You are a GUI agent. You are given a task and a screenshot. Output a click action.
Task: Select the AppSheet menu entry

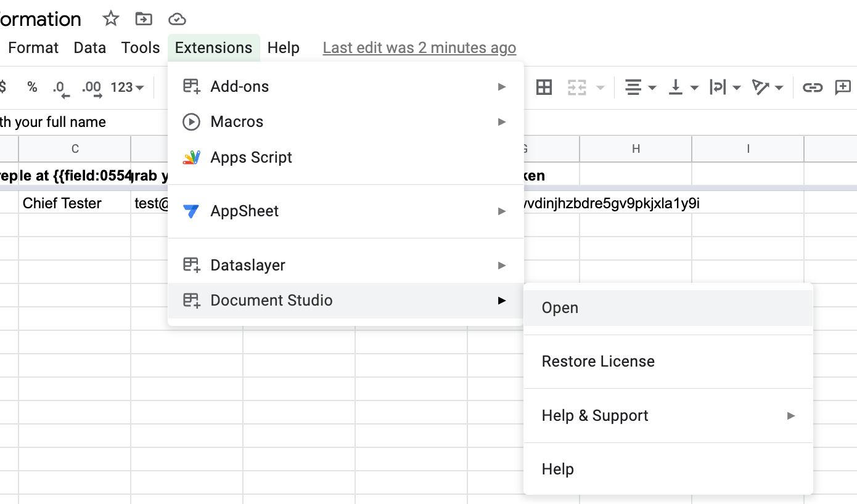(x=346, y=211)
